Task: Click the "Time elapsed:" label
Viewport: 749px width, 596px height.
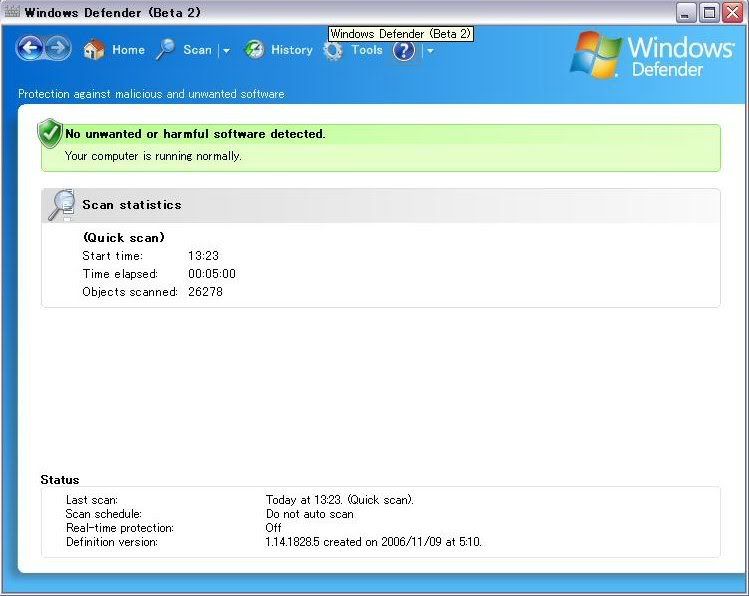Action: point(120,274)
